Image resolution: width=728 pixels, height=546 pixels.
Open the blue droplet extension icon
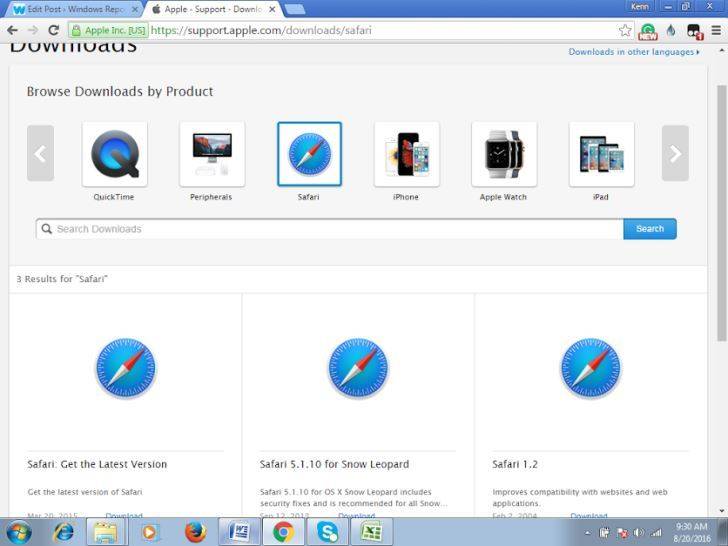[x=671, y=31]
